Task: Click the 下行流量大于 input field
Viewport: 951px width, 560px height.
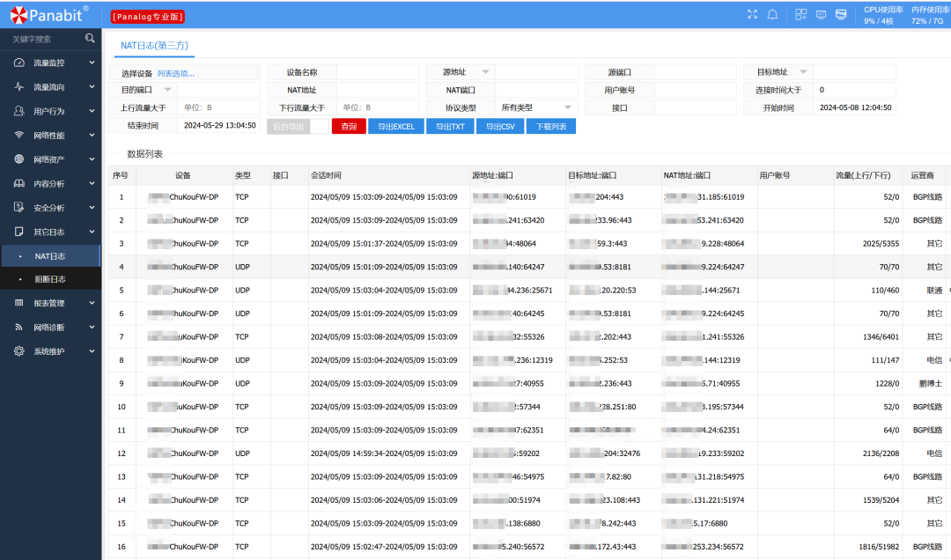Action: [x=377, y=107]
